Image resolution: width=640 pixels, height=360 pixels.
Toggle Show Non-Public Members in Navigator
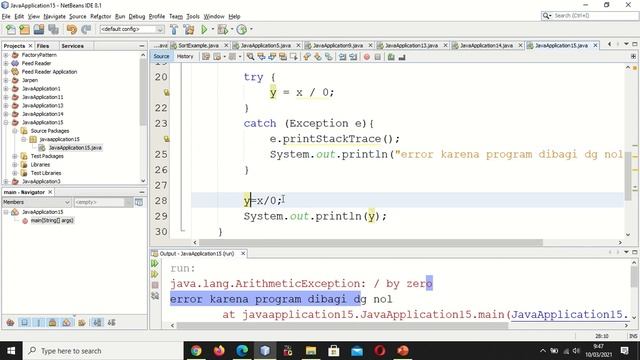53,323
